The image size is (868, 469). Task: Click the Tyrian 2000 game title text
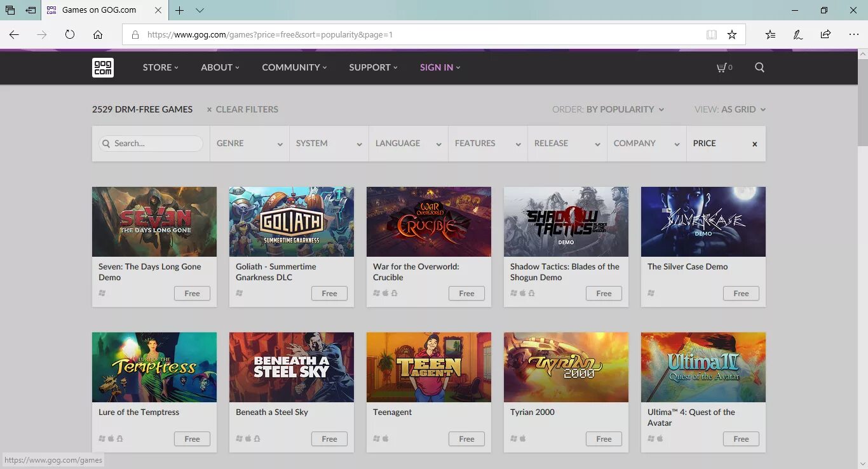[532, 412]
